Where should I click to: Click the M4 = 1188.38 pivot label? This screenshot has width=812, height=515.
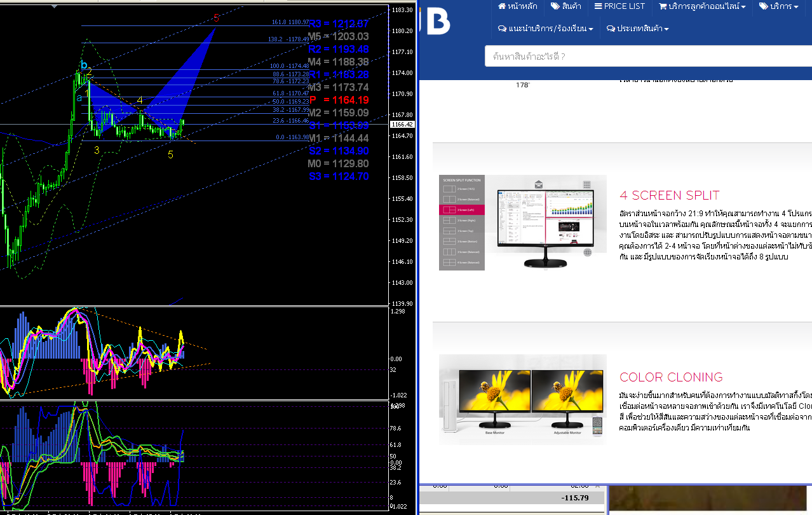(338, 62)
